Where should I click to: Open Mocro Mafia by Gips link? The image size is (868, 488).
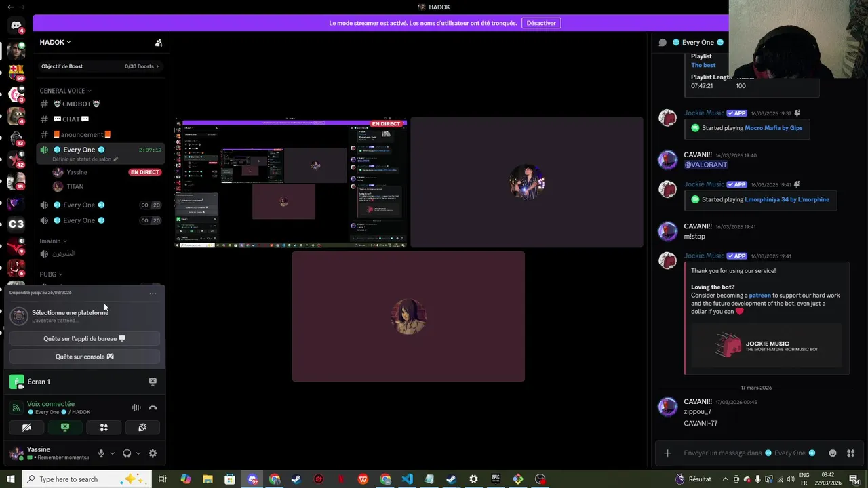[x=774, y=128]
